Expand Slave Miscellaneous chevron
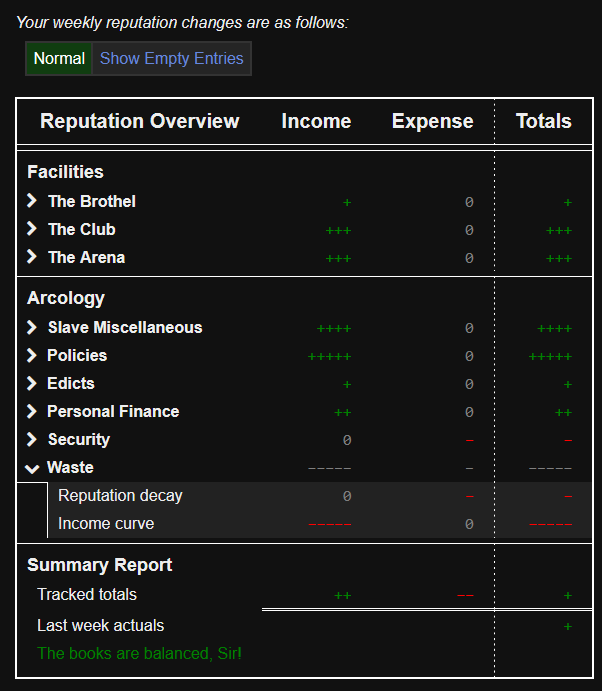 [32, 328]
